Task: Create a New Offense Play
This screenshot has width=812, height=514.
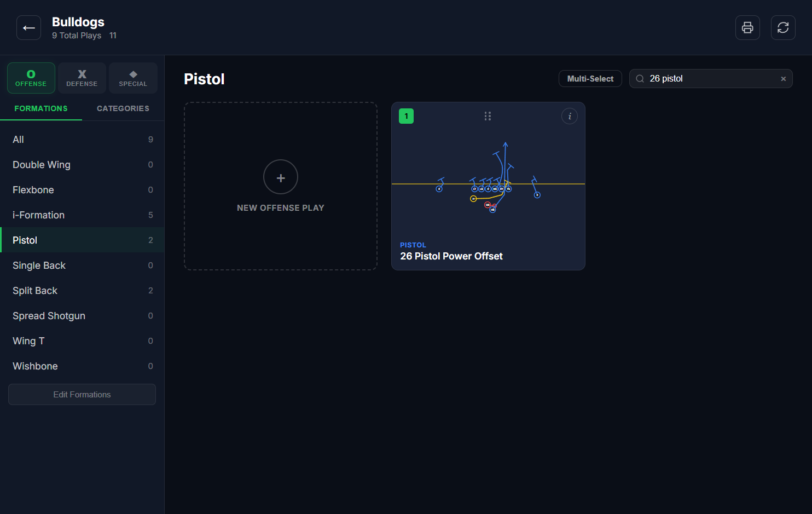Action: [281, 186]
